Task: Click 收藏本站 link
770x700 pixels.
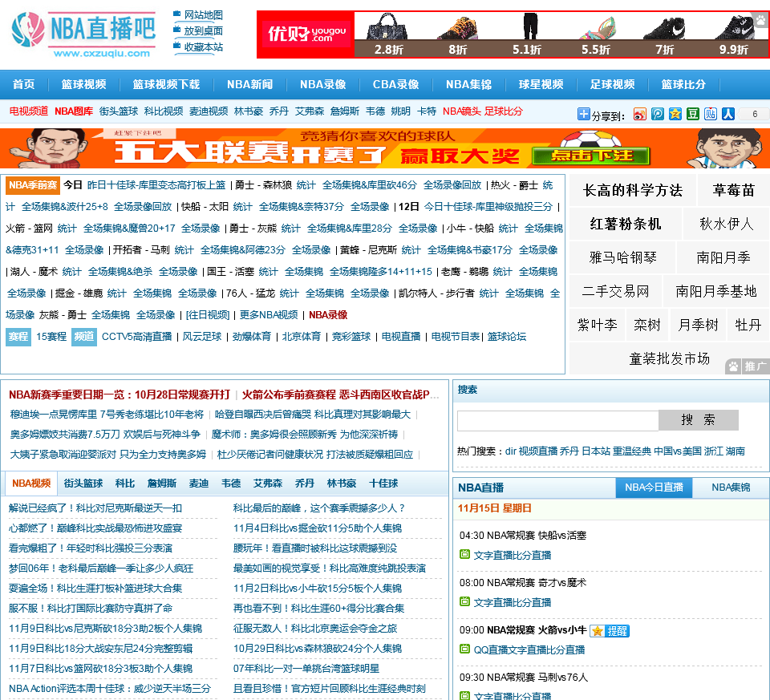Action: 203,47
